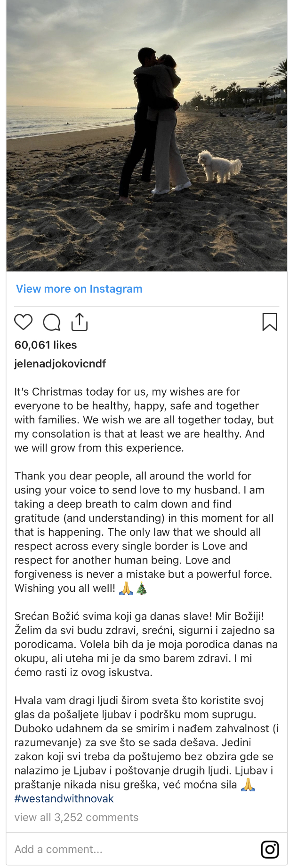View all 3,252 comments
297x868 pixels.
click(x=76, y=817)
